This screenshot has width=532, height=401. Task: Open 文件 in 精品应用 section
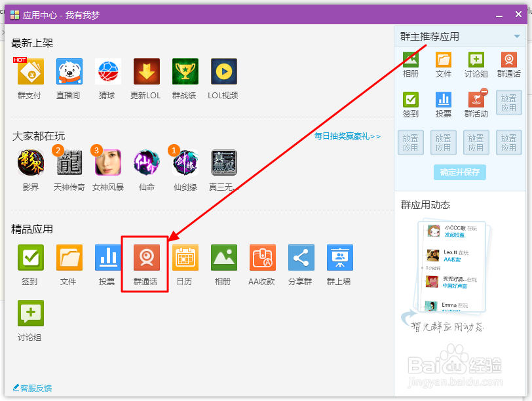[x=69, y=257]
